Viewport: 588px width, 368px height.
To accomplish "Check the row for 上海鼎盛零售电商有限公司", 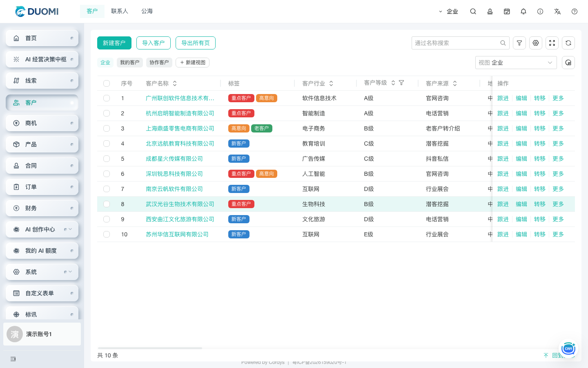I will (107, 128).
